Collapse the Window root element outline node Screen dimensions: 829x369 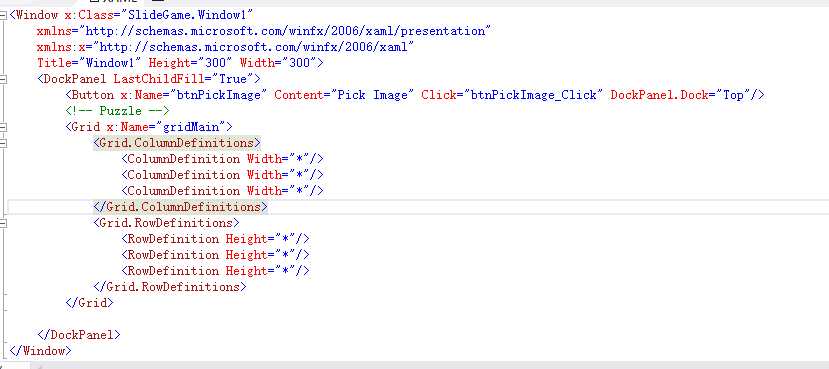pos(3,15)
